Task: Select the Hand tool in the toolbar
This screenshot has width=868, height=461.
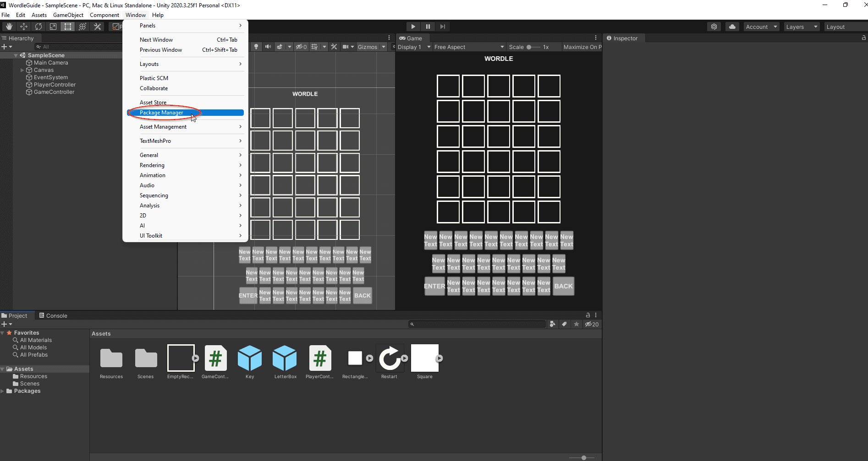Action: click(9, 27)
